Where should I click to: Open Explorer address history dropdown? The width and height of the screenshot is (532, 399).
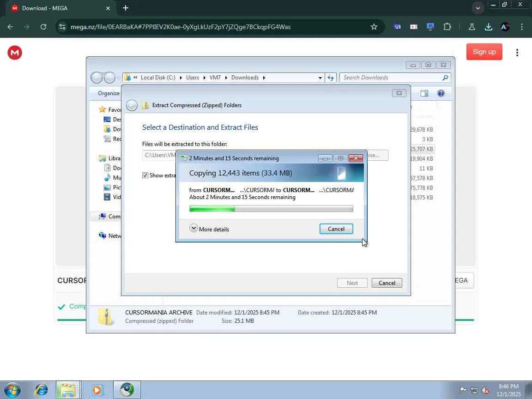pos(320,78)
